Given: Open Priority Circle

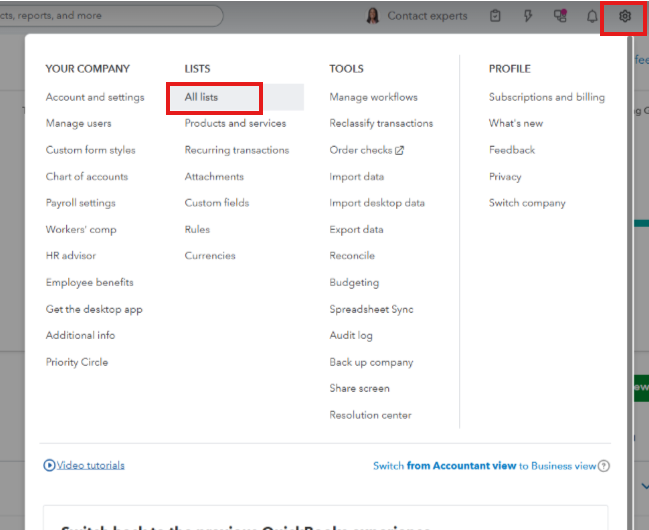Looking at the screenshot, I should point(77,362).
